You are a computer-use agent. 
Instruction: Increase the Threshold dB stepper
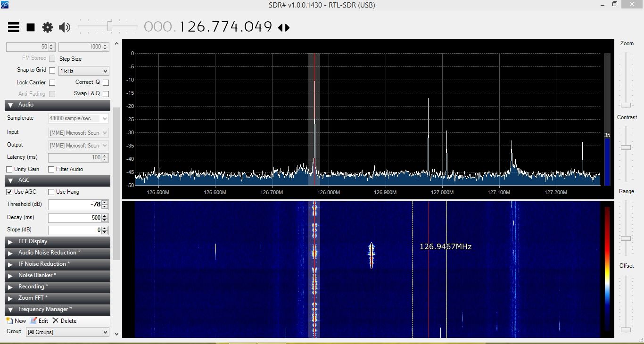coord(105,202)
